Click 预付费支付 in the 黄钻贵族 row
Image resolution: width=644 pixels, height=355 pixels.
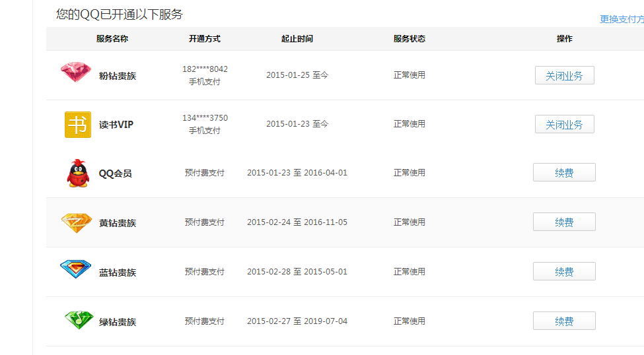point(205,222)
